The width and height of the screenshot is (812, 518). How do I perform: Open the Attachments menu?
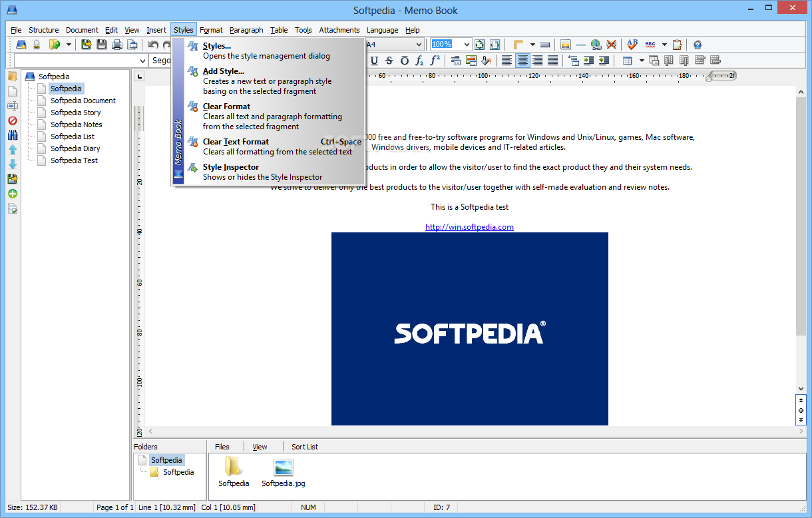(x=339, y=30)
